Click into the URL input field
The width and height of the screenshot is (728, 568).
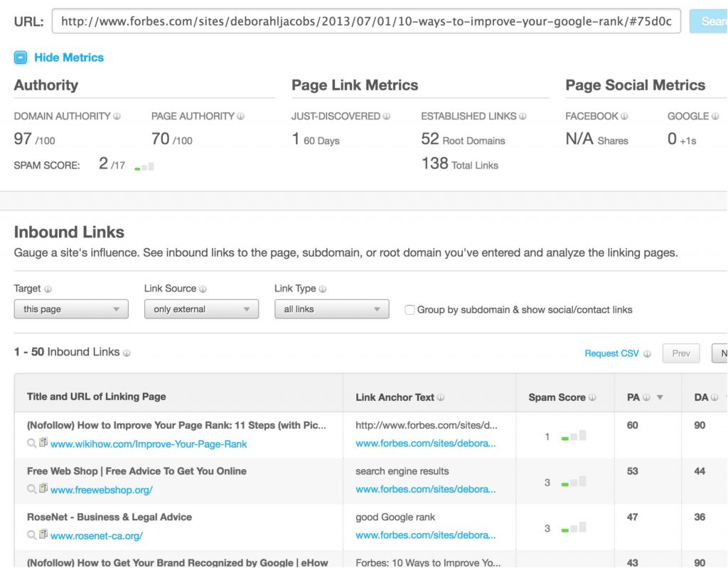[366, 21]
